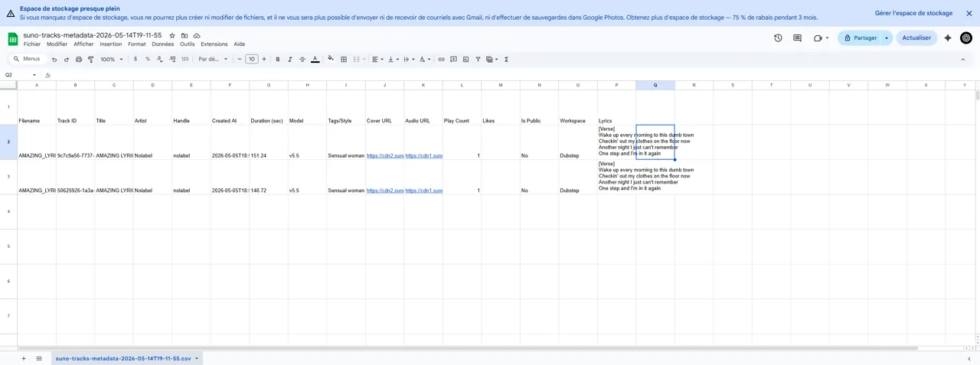Open Google Sheets home via green logo
This screenshot has width=980, height=365.
(13, 38)
